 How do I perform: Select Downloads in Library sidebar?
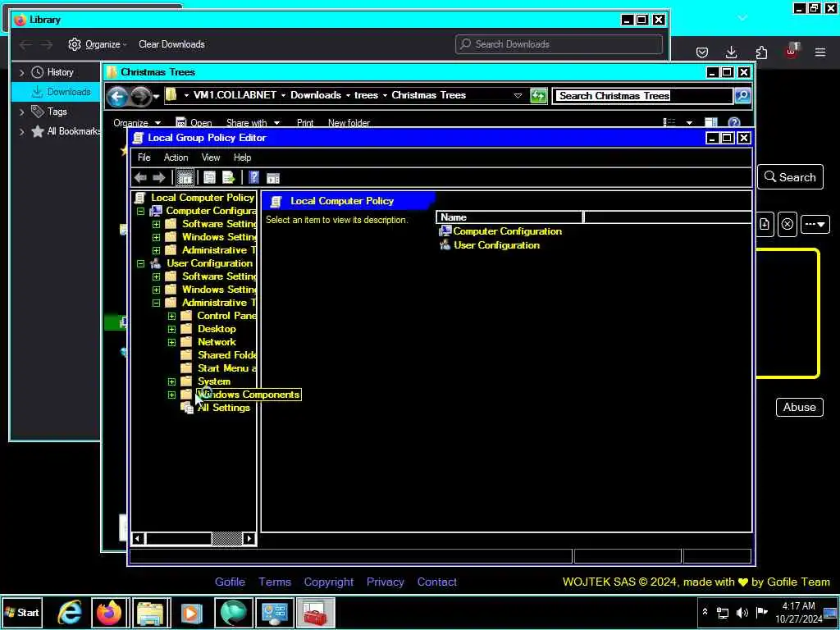(56, 92)
